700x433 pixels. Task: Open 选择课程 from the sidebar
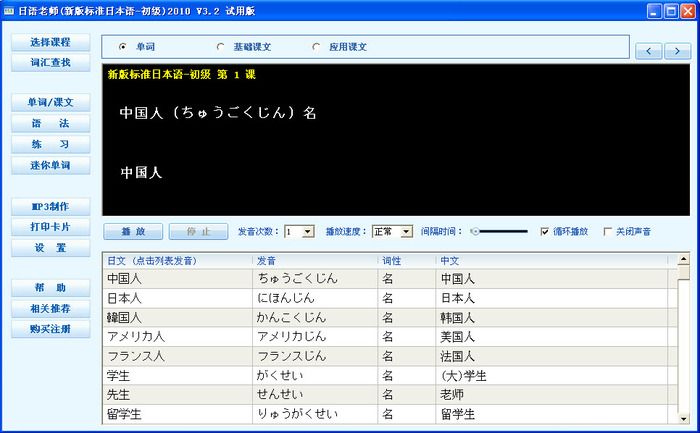tap(51, 42)
